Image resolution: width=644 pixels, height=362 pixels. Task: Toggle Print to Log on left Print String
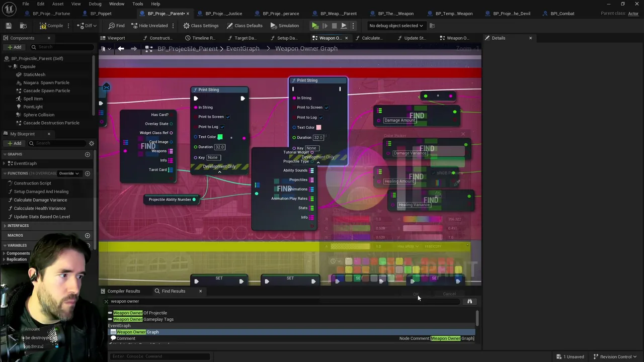pos(222,127)
